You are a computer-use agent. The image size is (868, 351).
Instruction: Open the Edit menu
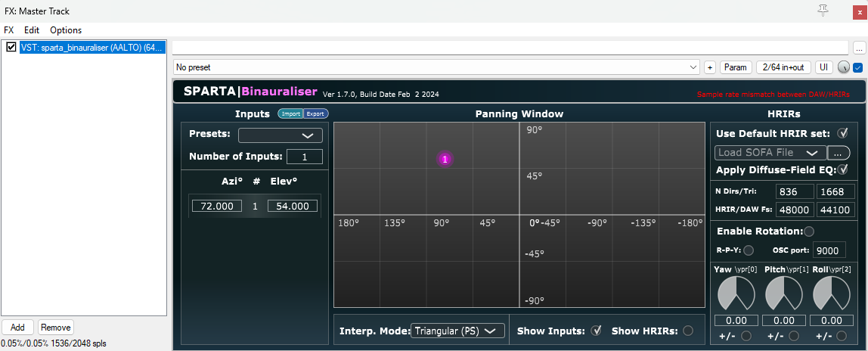[x=32, y=30]
